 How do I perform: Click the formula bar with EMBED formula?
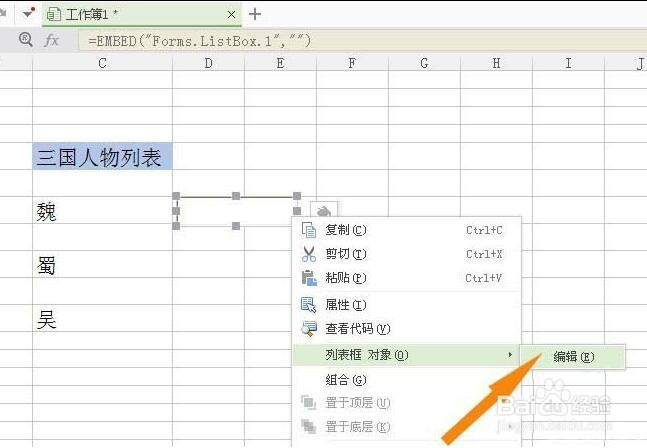(363, 41)
